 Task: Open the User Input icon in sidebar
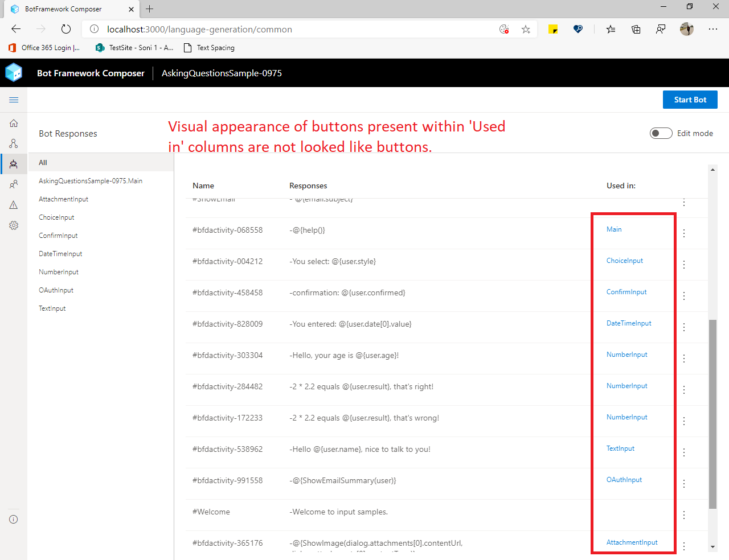14,184
